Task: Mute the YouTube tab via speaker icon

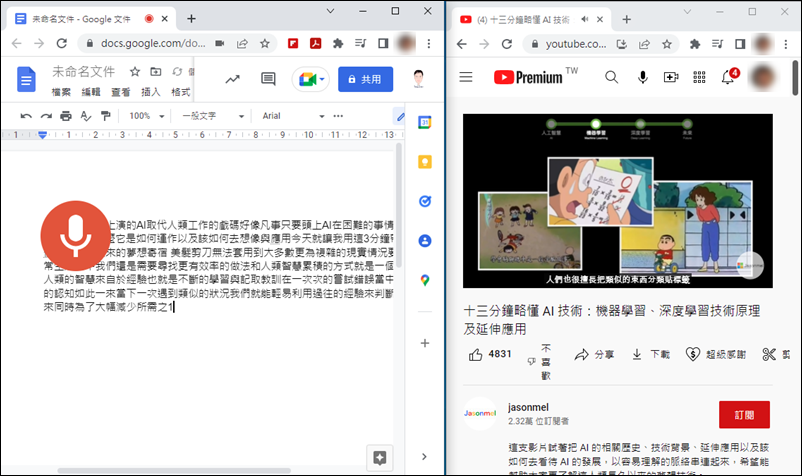Action: point(584,19)
